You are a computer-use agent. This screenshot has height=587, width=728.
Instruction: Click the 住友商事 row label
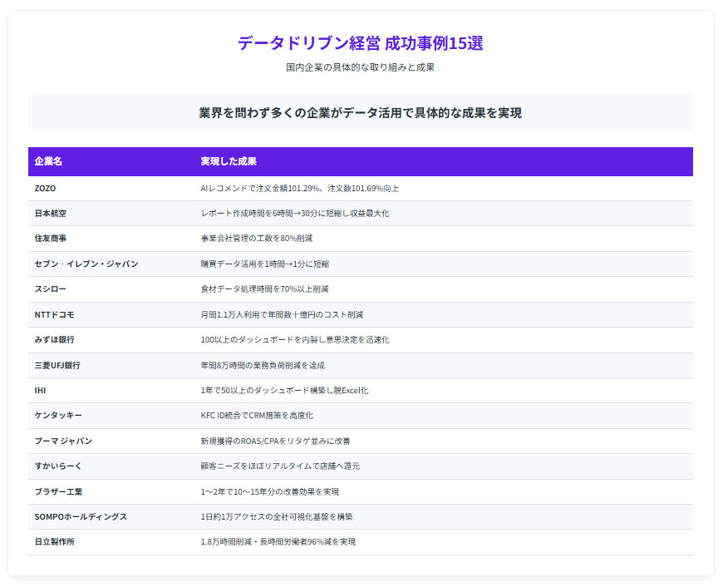tap(51, 239)
